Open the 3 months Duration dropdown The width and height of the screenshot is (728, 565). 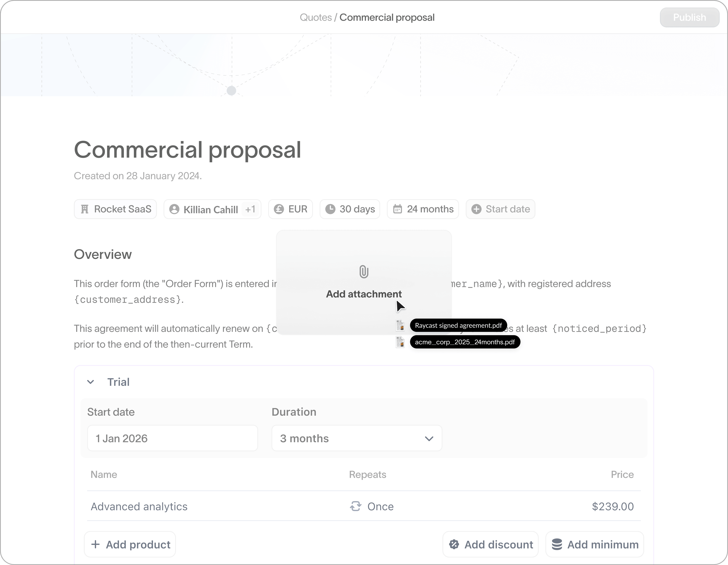(x=357, y=438)
